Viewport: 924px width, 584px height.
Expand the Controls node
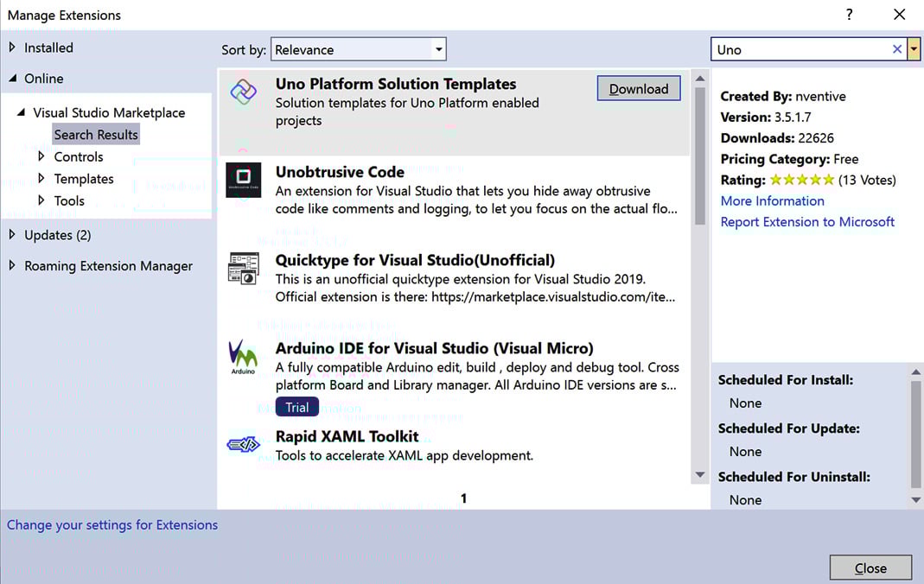click(41, 156)
